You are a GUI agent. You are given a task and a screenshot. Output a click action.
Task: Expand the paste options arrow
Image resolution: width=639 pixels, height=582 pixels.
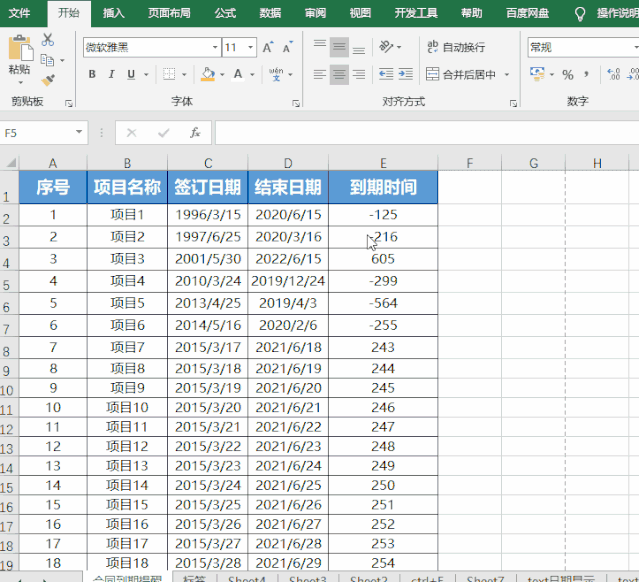(x=21, y=83)
